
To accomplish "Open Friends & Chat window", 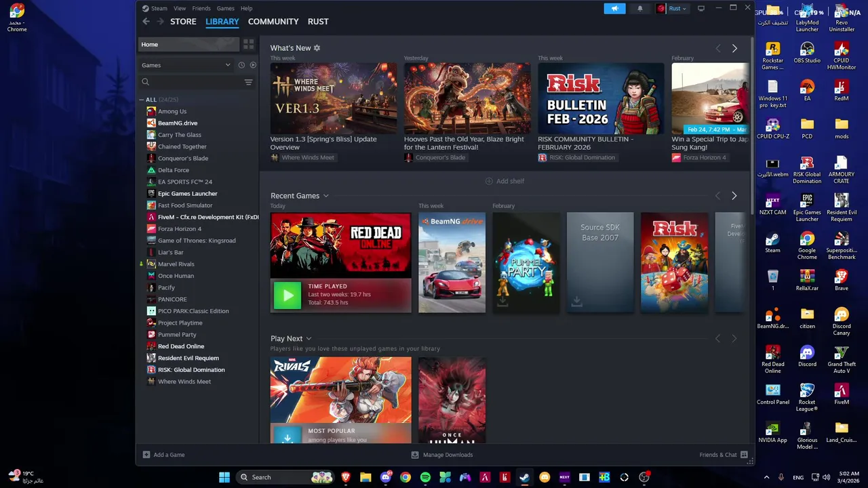I will click(x=723, y=455).
